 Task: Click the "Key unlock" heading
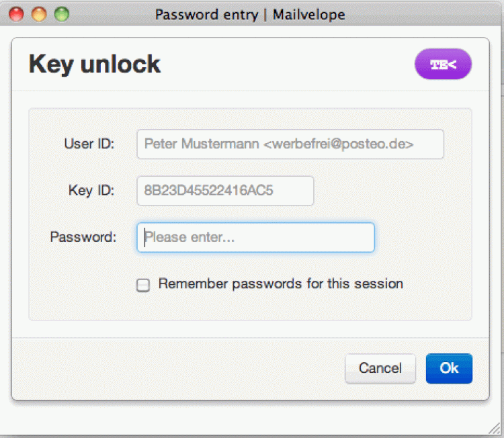(95, 64)
